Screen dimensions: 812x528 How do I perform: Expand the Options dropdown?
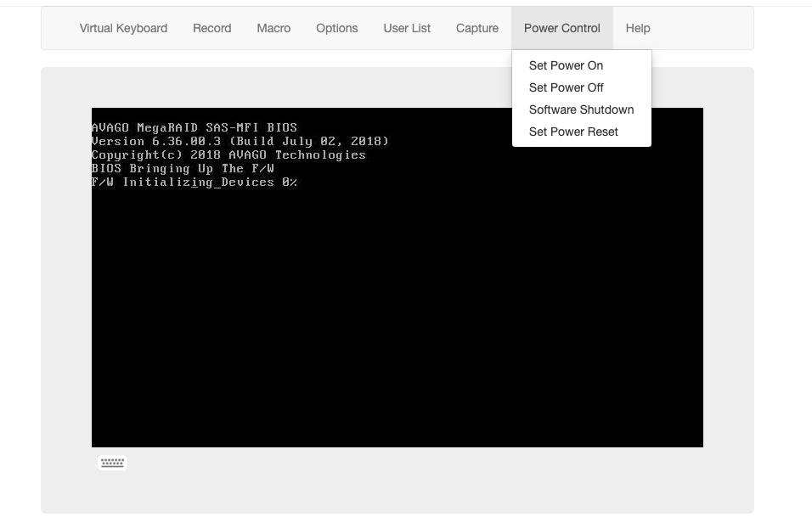(x=336, y=28)
